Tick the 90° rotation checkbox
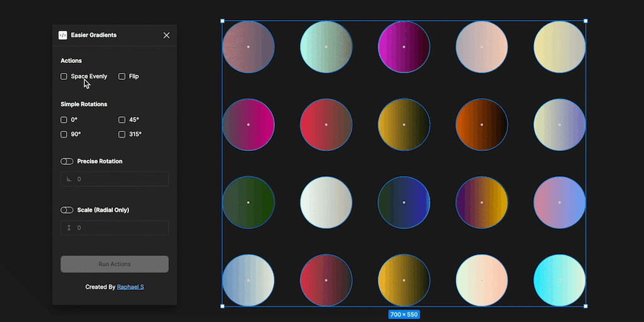Viewport: 644px width, 322px height. click(64, 134)
